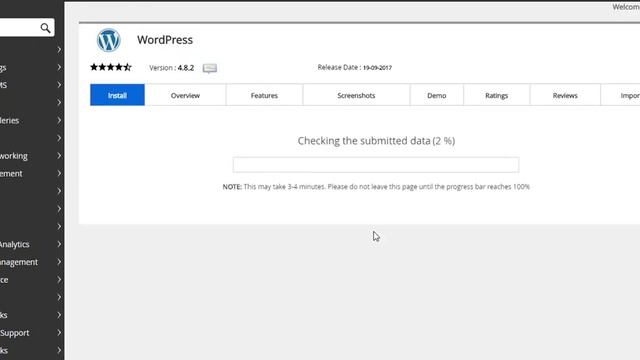Expand the sidebar category ending in 'MS'

tap(32, 85)
